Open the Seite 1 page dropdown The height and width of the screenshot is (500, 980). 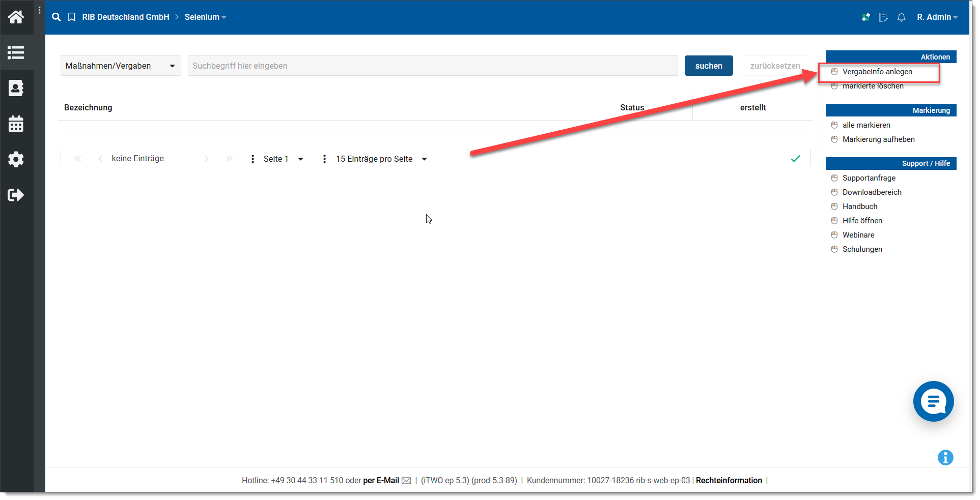pyautogui.click(x=283, y=159)
